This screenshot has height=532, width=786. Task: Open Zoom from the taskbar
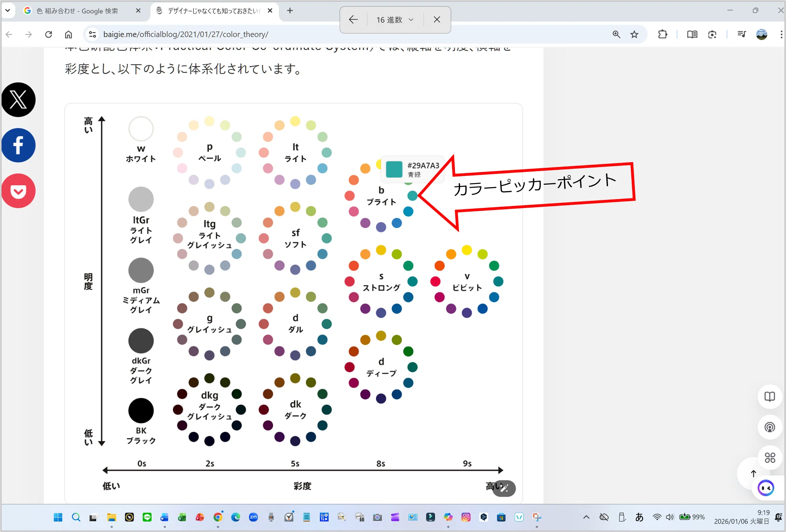coord(253,517)
